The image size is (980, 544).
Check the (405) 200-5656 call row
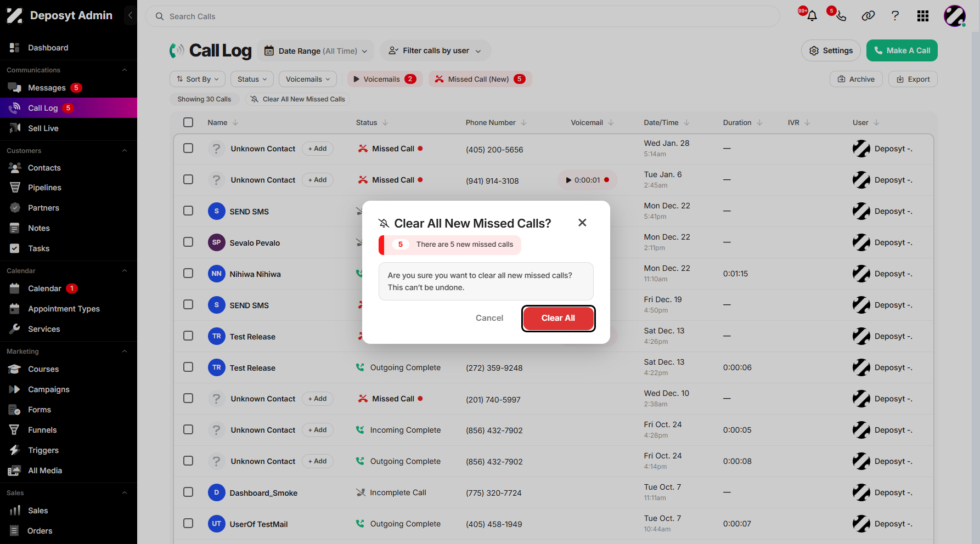point(188,148)
